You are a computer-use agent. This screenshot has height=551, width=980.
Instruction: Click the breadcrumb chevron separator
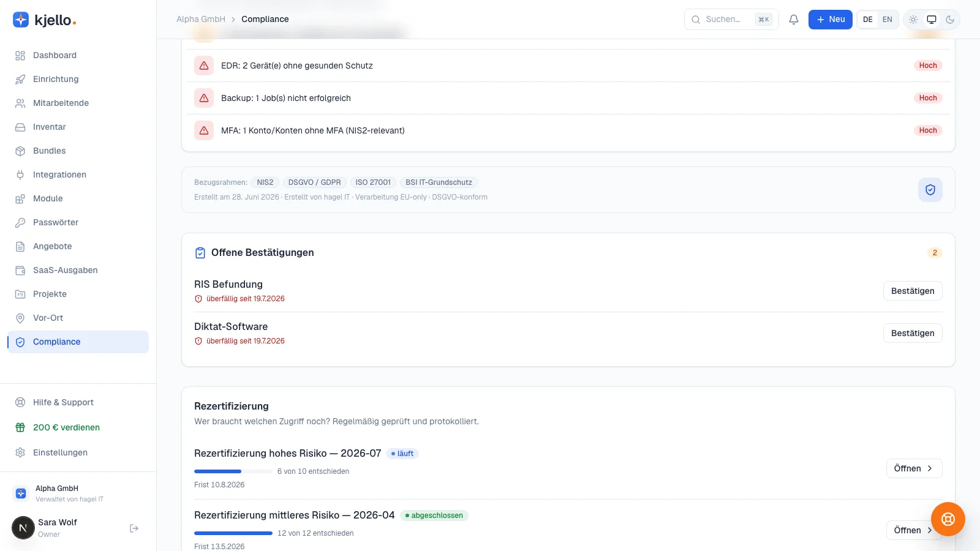pyautogui.click(x=233, y=20)
